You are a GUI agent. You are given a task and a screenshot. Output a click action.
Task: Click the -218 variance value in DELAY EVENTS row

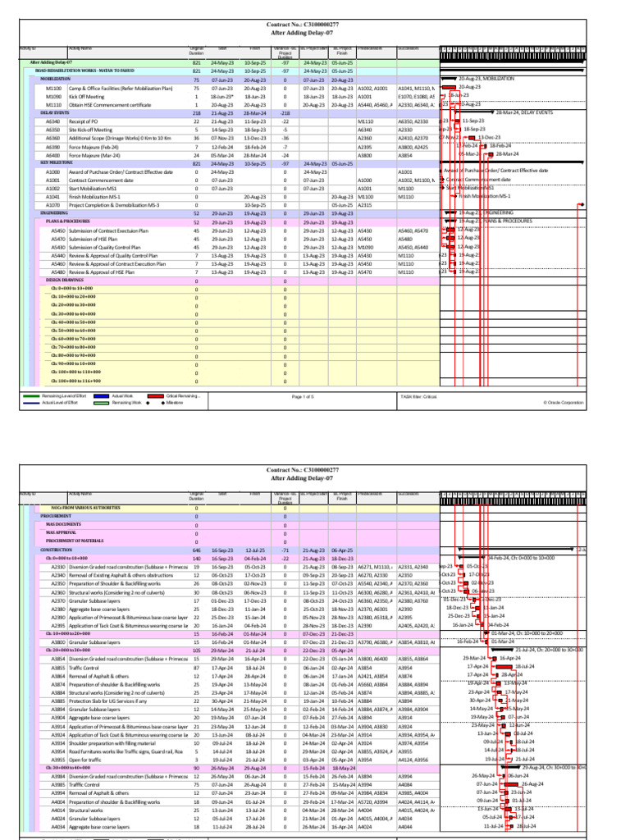point(285,113)
